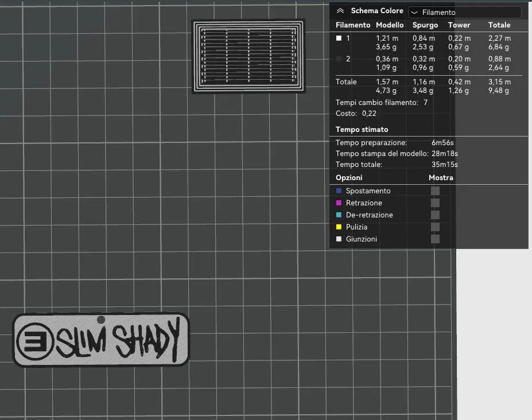532x420 pixels.
Task: Click the white filament 1 color square
Action: (x=339, y=38)
